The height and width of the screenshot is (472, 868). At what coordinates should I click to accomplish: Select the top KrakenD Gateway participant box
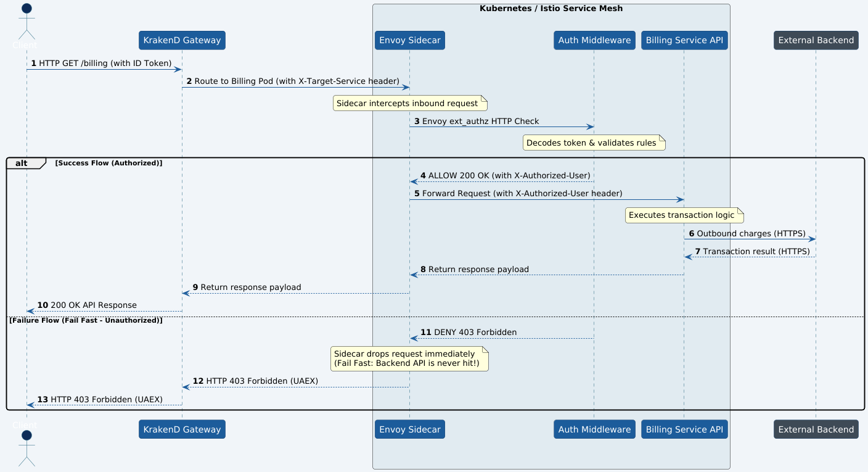[182, 40]
